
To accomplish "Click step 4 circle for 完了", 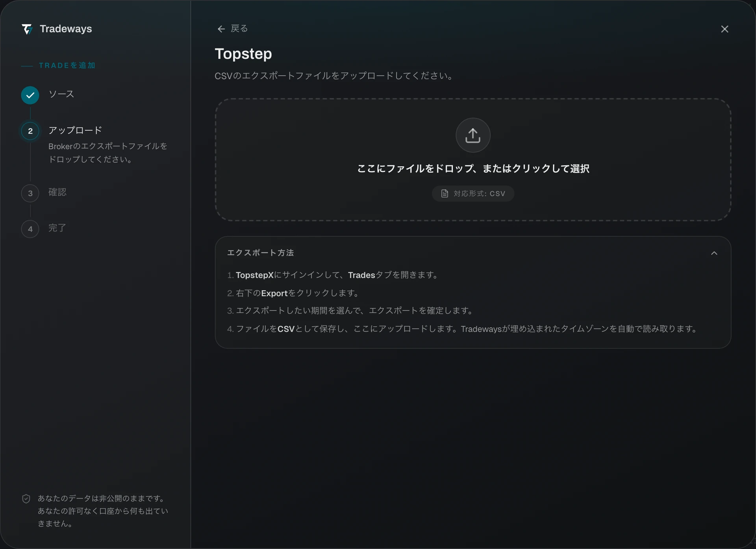I will click(30, 229).
